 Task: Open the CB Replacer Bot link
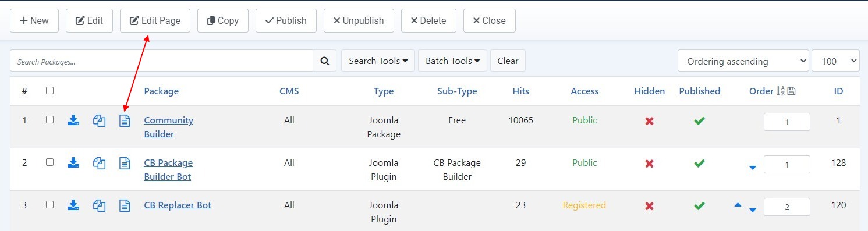[178, 205]
